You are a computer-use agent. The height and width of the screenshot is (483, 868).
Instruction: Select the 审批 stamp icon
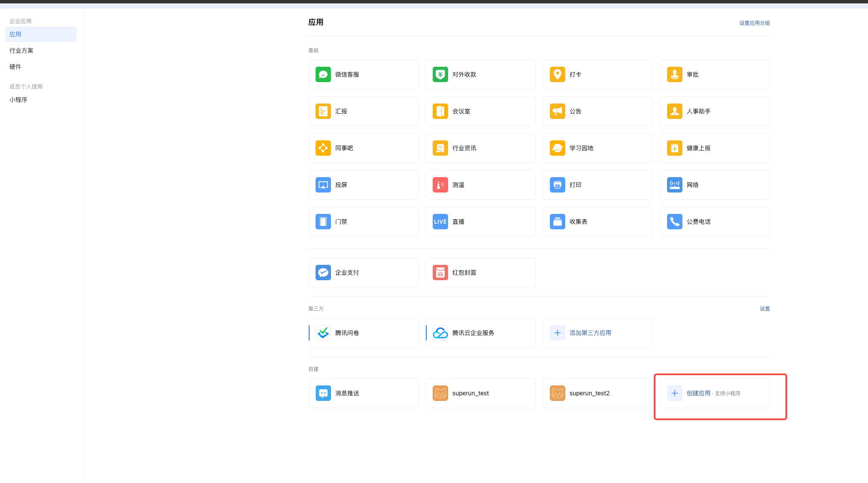click(674, 74)
